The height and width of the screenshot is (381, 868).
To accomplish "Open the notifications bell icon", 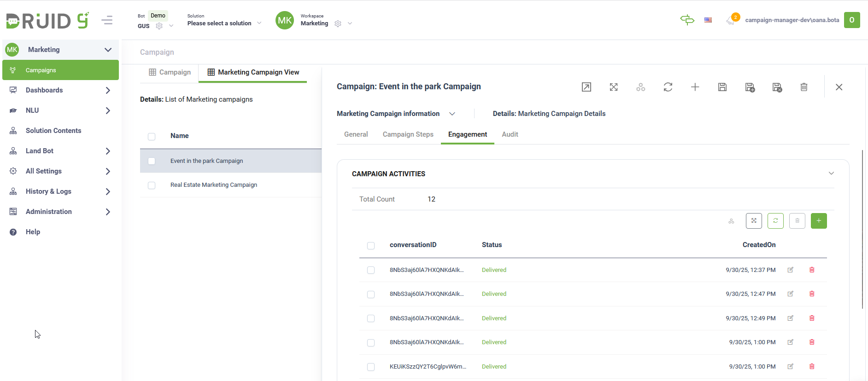I will 730,20.
